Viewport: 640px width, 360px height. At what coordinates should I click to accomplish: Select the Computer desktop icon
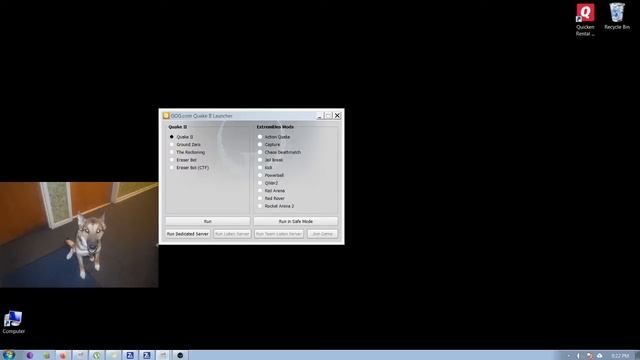(13, 322)
